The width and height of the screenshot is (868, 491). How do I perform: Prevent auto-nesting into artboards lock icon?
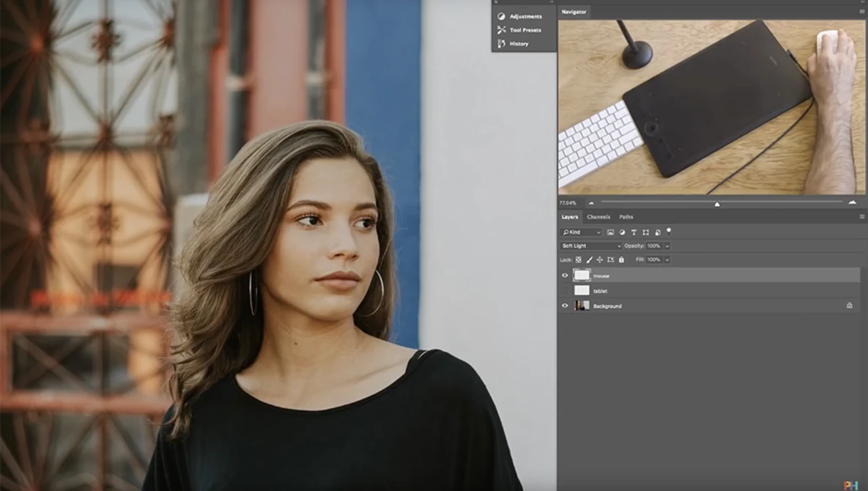(611, 259)
